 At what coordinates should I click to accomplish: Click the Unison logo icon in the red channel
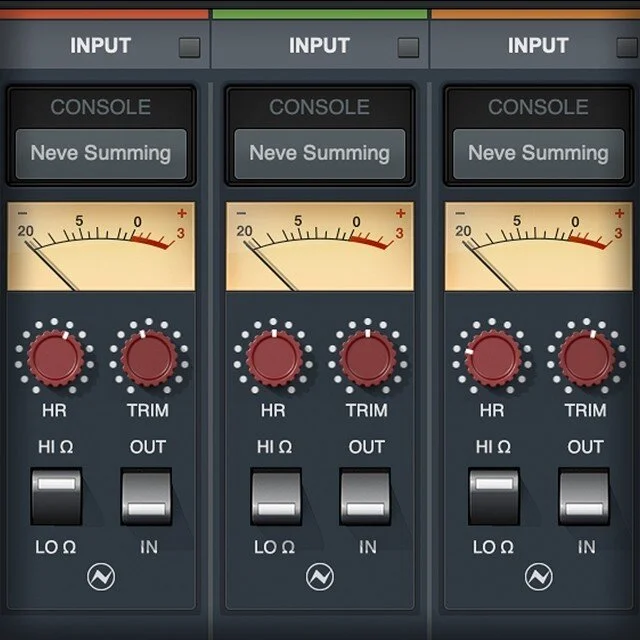click(101, 577)
